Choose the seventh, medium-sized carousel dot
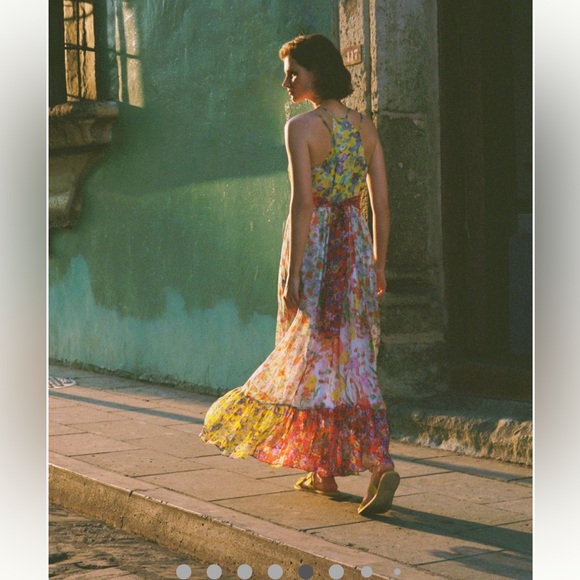Screen dimensions: 580x580 click(367, 571)
